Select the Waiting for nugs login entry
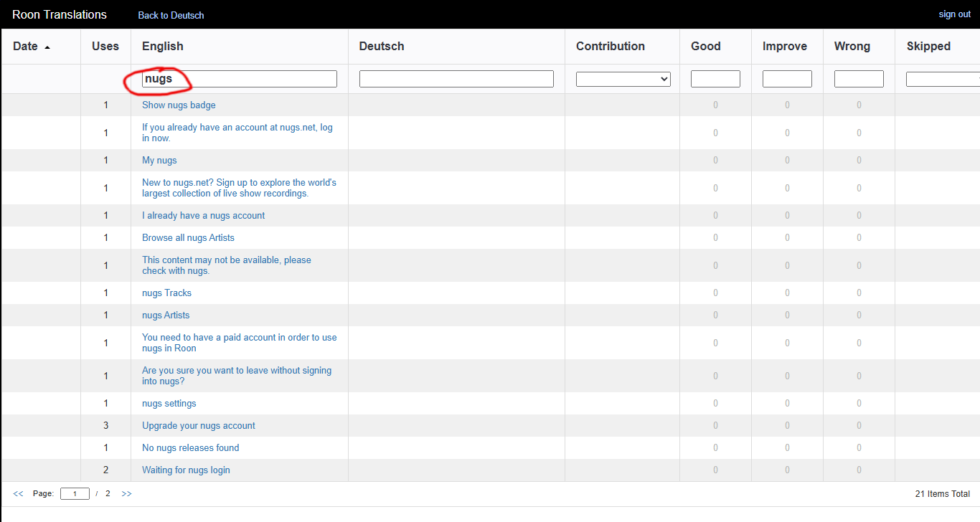The height and width of the screenshot is (522, 980). (x=186, y=470)
